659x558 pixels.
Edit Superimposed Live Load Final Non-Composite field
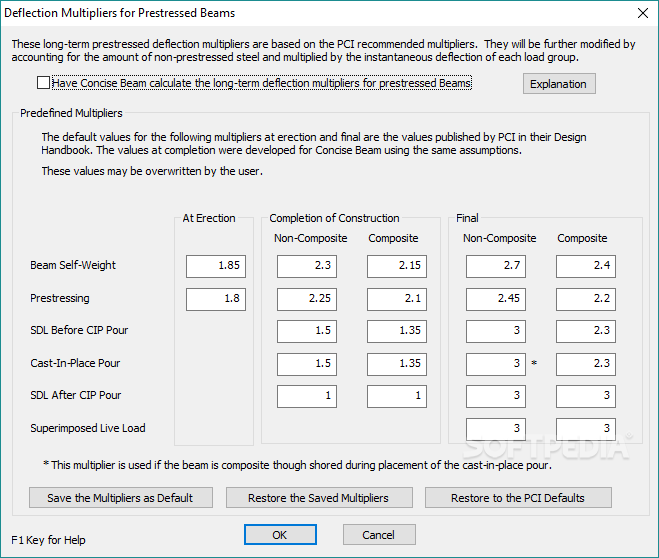tap(496, 429)
